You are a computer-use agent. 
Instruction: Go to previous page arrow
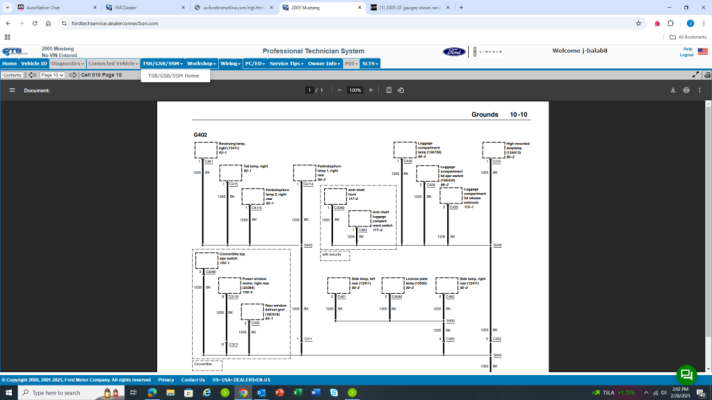point(32,75)
